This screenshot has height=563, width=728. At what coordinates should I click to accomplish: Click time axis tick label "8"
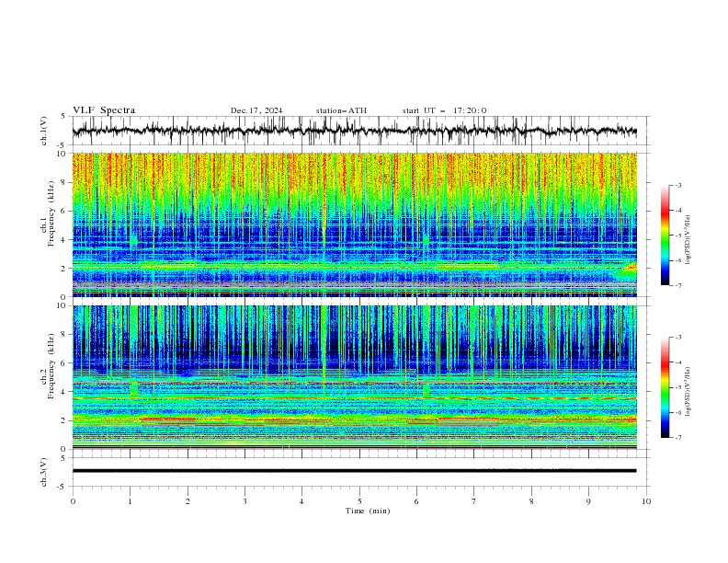[x=531, y=501]
